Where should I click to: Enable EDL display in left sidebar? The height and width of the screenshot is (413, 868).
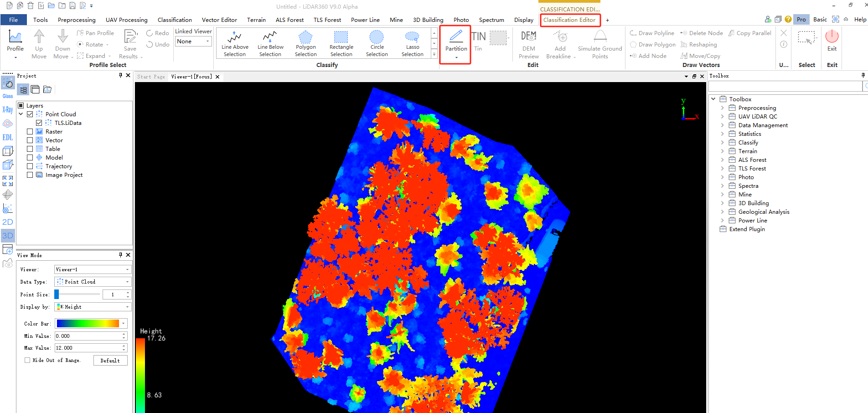pyautogui.click(x=8, y=137)
